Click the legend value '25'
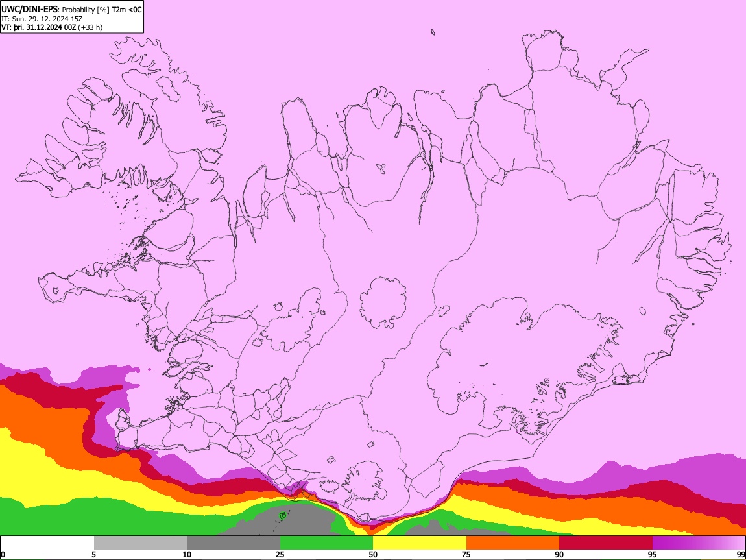The width and height of the screenshot is (746, 560). 280,555
